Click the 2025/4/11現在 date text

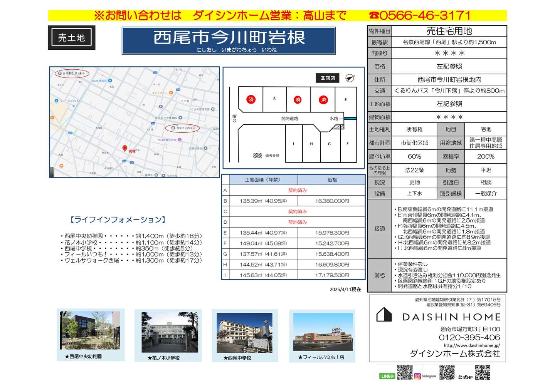[x=345, y=290]
